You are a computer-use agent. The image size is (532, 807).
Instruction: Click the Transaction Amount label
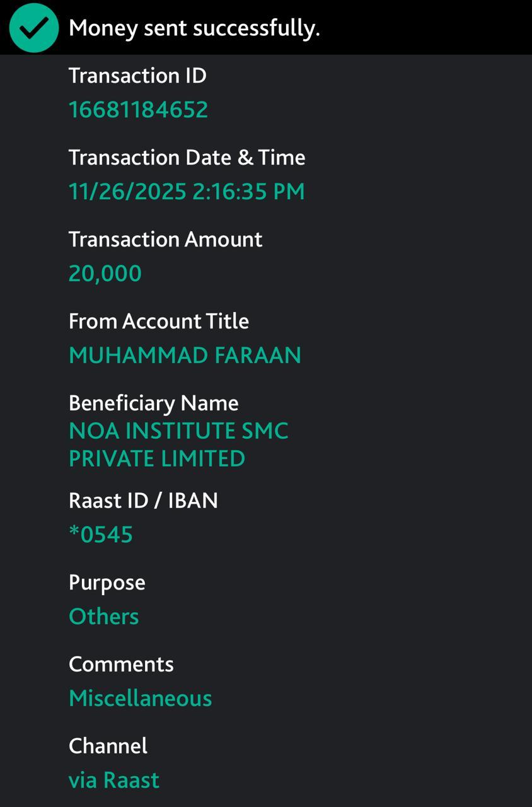165,240
